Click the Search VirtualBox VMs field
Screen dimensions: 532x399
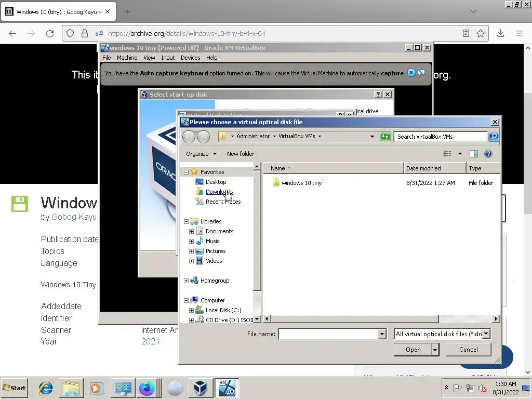click(441, 137)
